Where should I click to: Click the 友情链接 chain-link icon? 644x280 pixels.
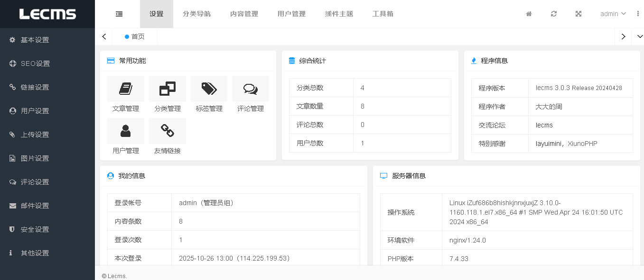167,131
